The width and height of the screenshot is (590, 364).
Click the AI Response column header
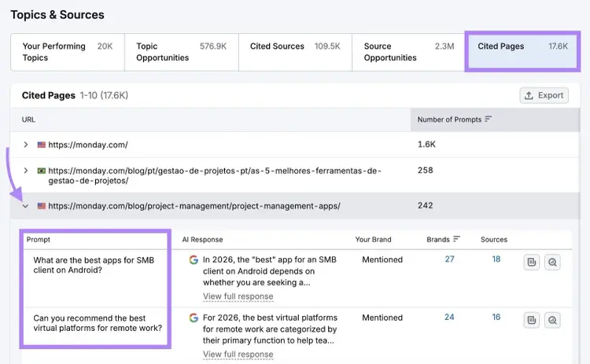pyautogui.click(x=202, y=240)
